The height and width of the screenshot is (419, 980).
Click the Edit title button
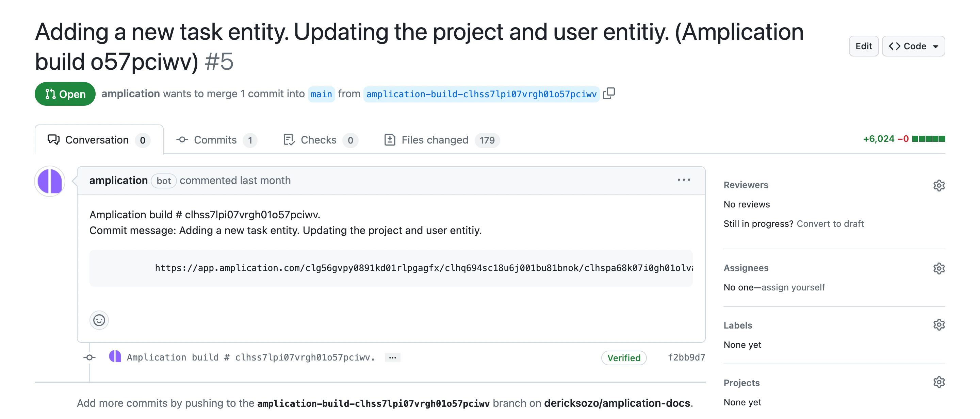tap(863, 46)
